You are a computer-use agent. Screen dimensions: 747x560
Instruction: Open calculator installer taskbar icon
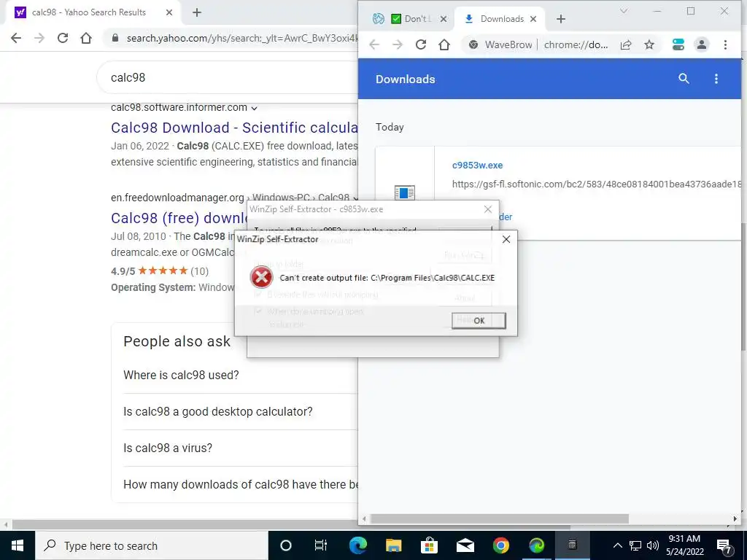coord(572,545)
